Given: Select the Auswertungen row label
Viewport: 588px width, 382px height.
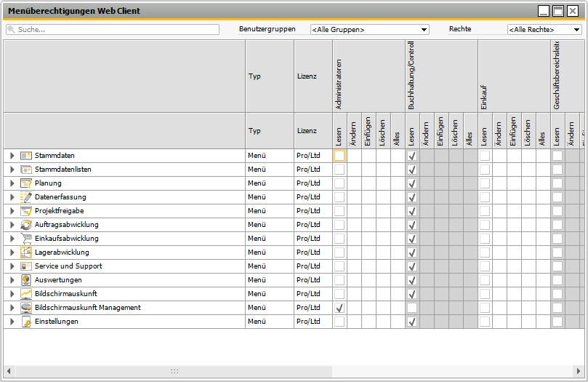Looking at the screenshot, I should click(x=58, y=280).
